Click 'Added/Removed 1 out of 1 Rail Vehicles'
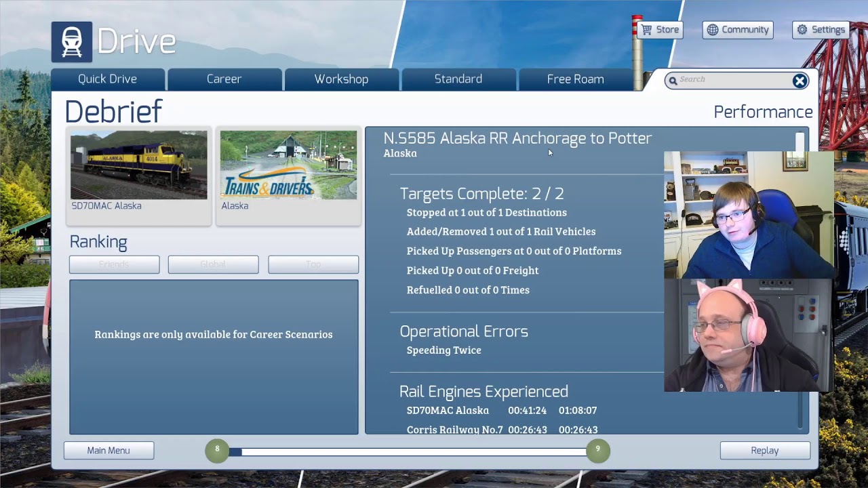 click(501, 232)
